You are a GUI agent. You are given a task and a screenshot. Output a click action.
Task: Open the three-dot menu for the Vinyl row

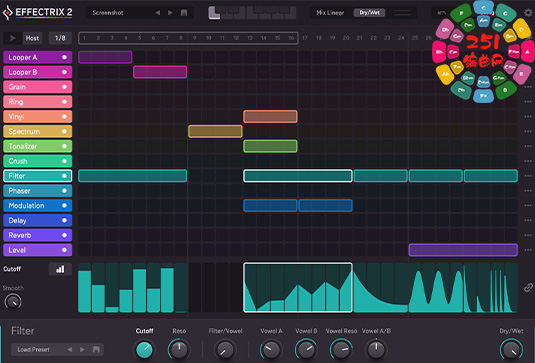tap(528, 116)
